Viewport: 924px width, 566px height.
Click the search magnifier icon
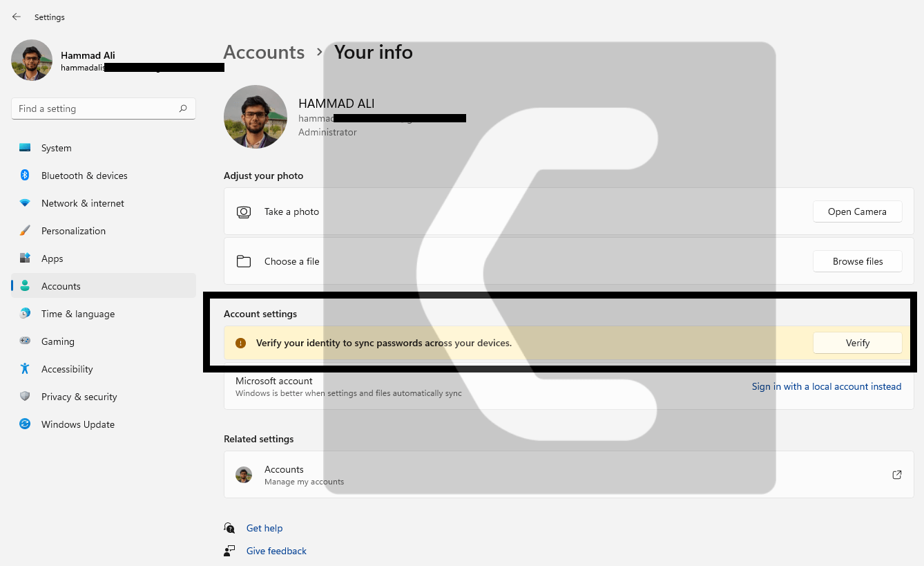(x=183, y=109)
